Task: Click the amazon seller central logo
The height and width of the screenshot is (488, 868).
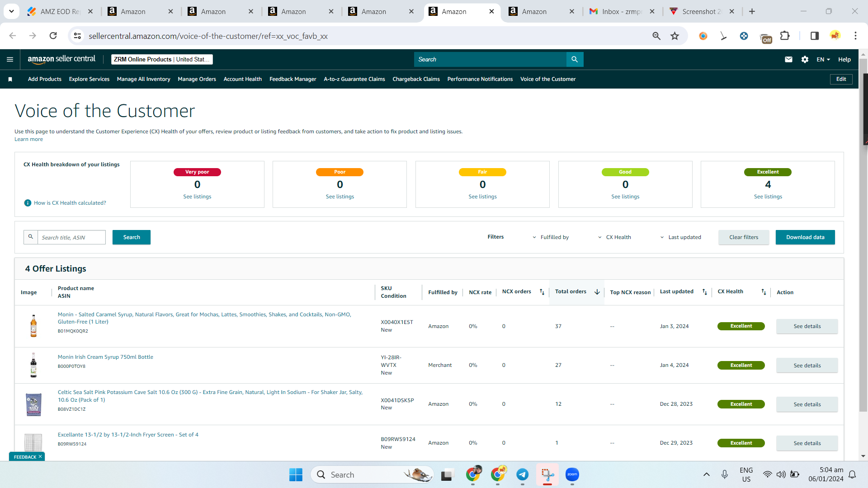Action: tap(61, 59)
